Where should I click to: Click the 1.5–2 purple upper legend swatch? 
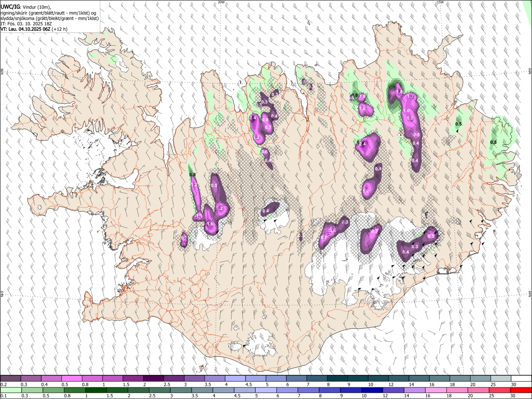tap(133, 378)
